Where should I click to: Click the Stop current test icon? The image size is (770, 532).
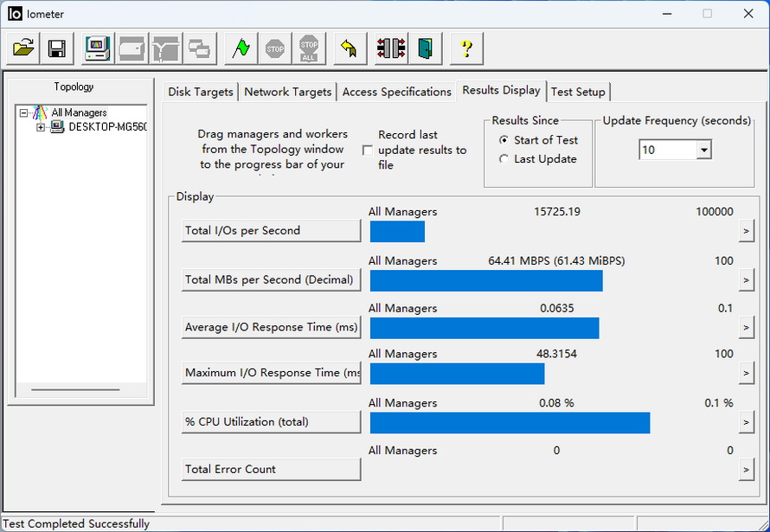[x=275, y=48]
